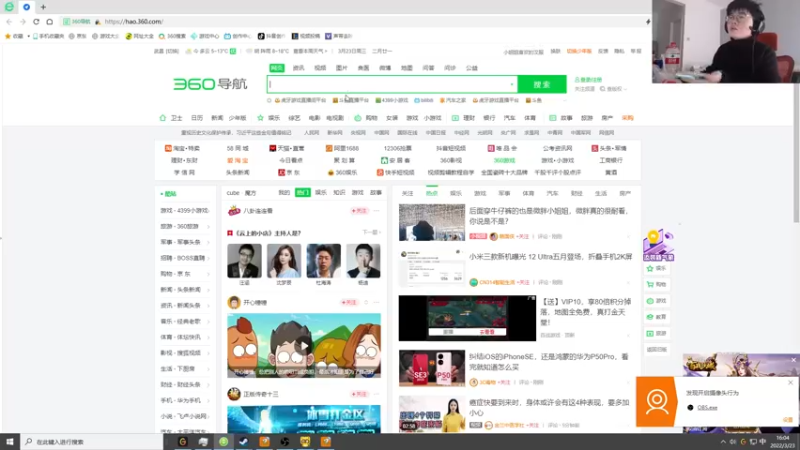Follow 八卦连连看 with 关注 button

(x=359, y=211)
